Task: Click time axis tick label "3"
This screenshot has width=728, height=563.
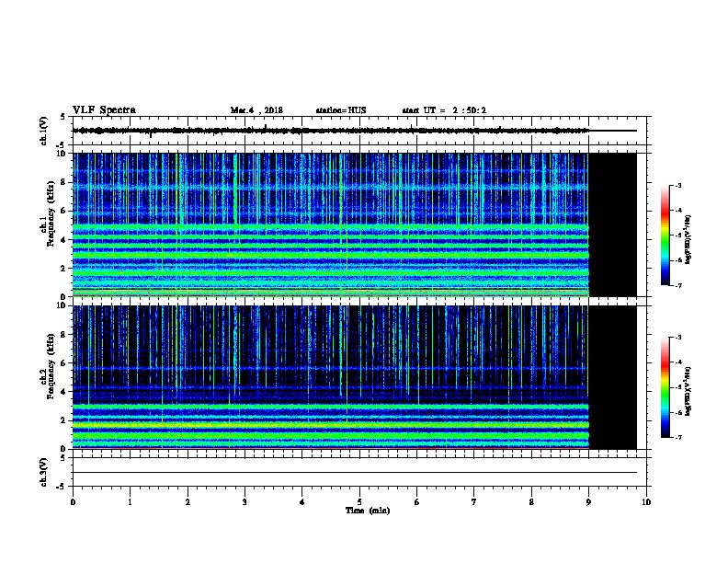Action: pyautogui.click(x=245, y=501)
